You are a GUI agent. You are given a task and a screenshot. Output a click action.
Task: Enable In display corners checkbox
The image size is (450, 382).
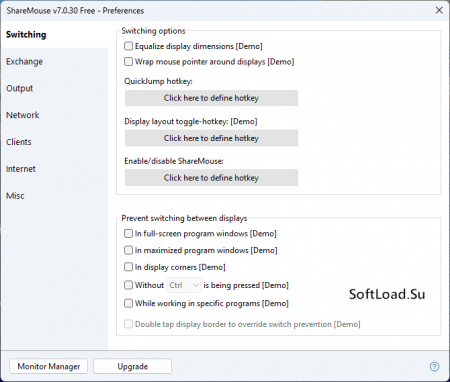(128, 267)
